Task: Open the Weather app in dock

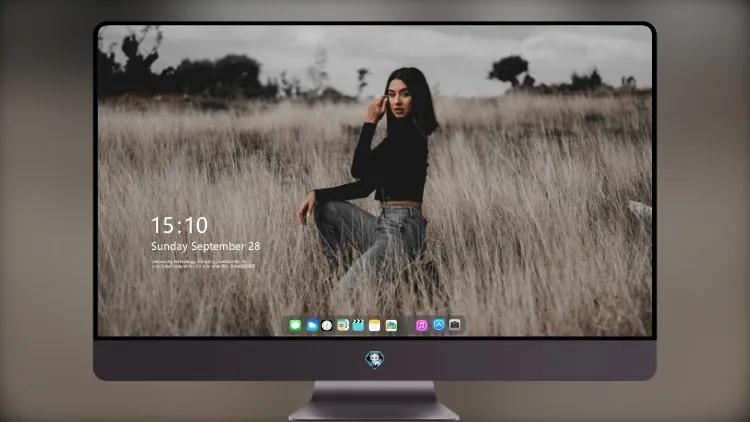Action: [x=311, y=325]
